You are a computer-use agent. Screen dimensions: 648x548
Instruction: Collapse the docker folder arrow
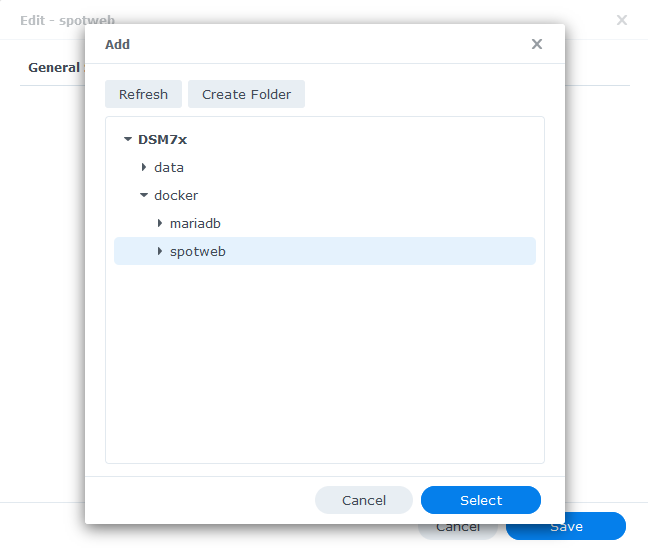point(144,195)
